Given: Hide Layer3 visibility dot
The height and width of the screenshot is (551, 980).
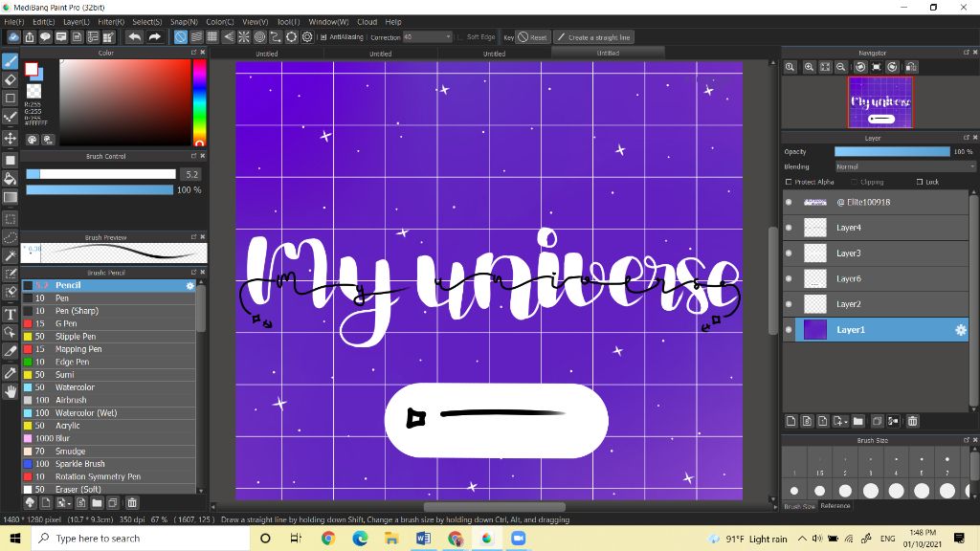Looking at the screenshot, I should (789, 253).
